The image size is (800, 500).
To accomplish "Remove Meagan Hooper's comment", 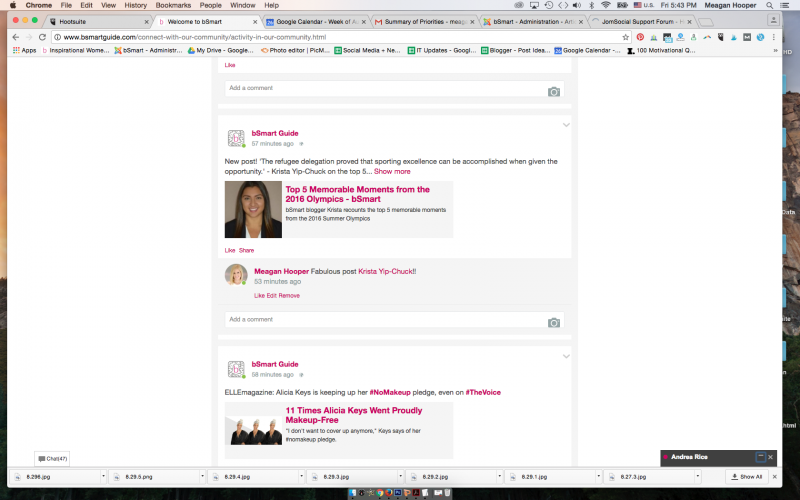I will pyautogui.click(x=289, y=295).
